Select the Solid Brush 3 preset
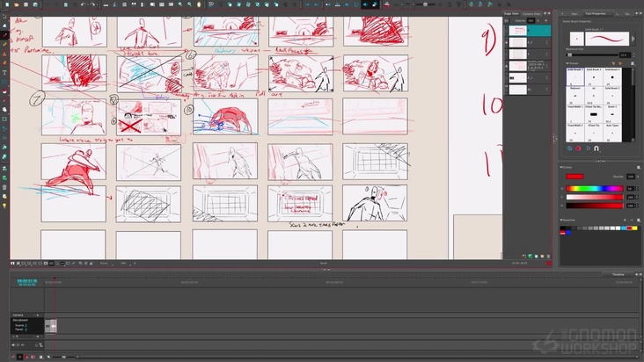The height and width of the screenshot is (362, 644). point(594,76)
